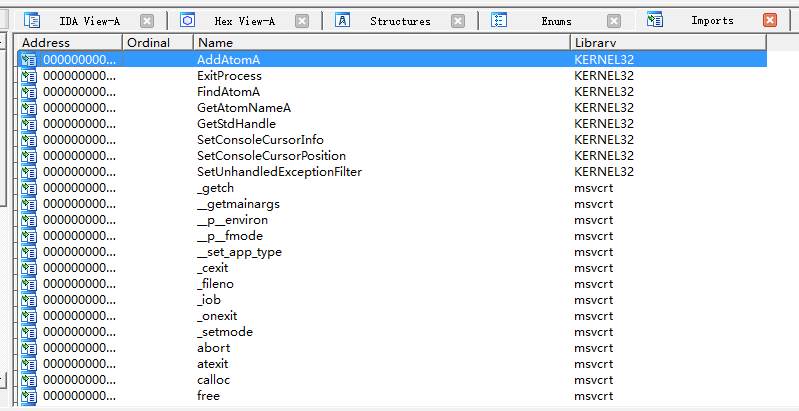Sort imports by Address column header
The height and width of the screenshot is (411, 799).
[x=69, y=43]
